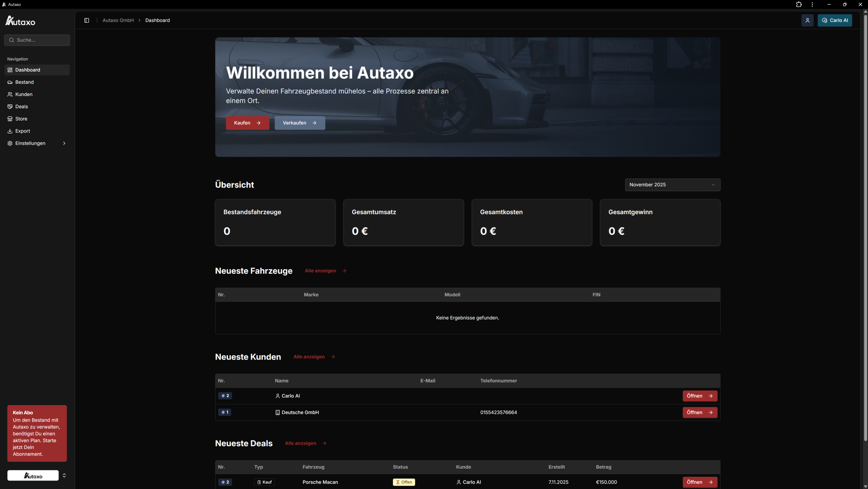Open Deals handshake navigation item
The height and width of the screenshot is (489, 868).
[21, 106]
